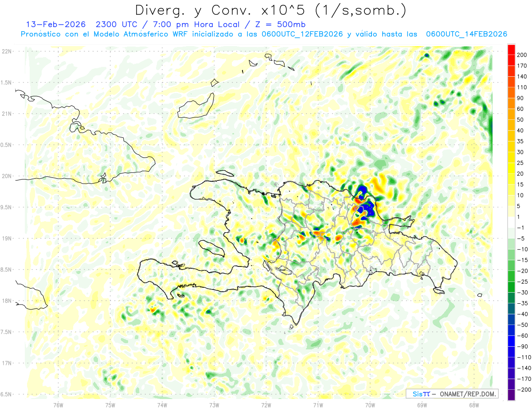Viewport: 532px width, 411px height.
Task: Click the white colorbar segment between 1 and -1
Action: click(511, 222)
